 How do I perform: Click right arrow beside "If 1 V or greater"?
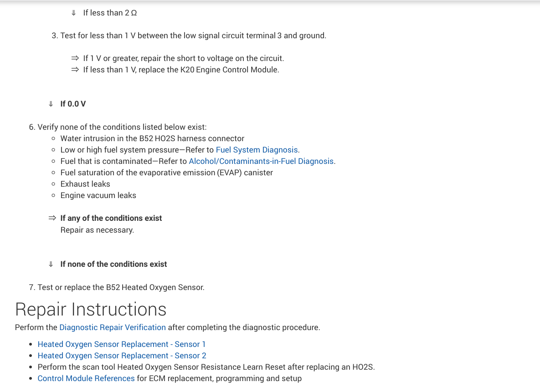coord(75,58)
